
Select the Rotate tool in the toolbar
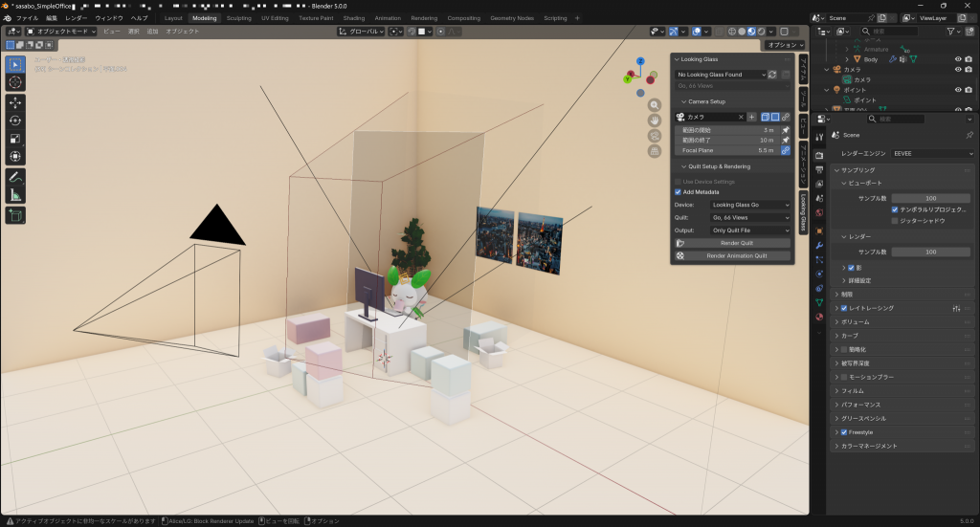click(15, 121)
